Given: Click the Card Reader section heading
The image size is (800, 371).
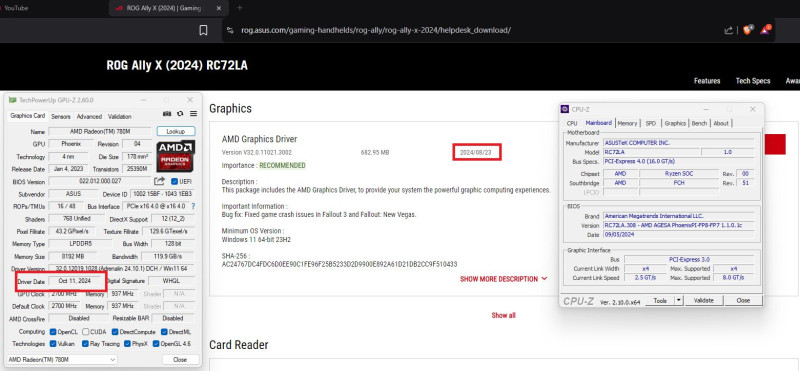Looking at the screenshot, I should 239,344.
